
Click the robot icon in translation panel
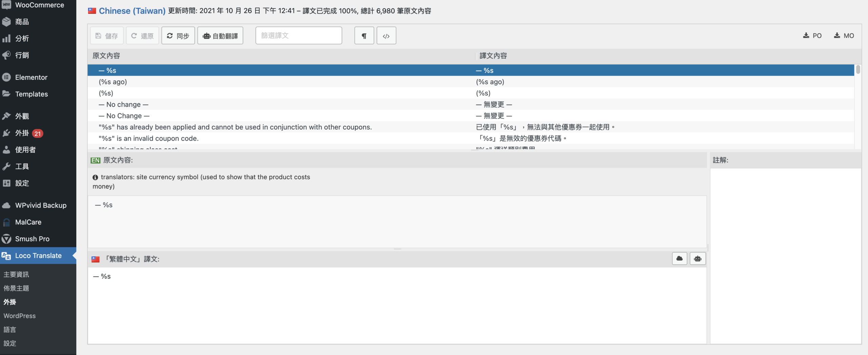697,259
